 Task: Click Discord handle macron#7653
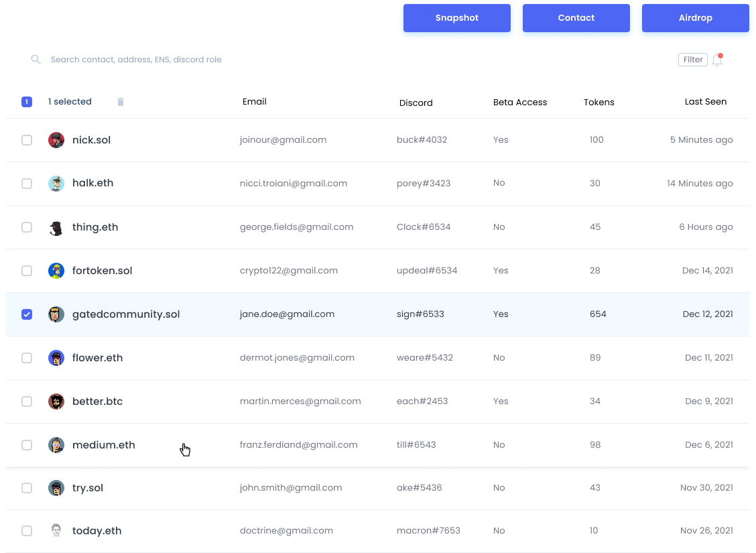pos(428,531)
